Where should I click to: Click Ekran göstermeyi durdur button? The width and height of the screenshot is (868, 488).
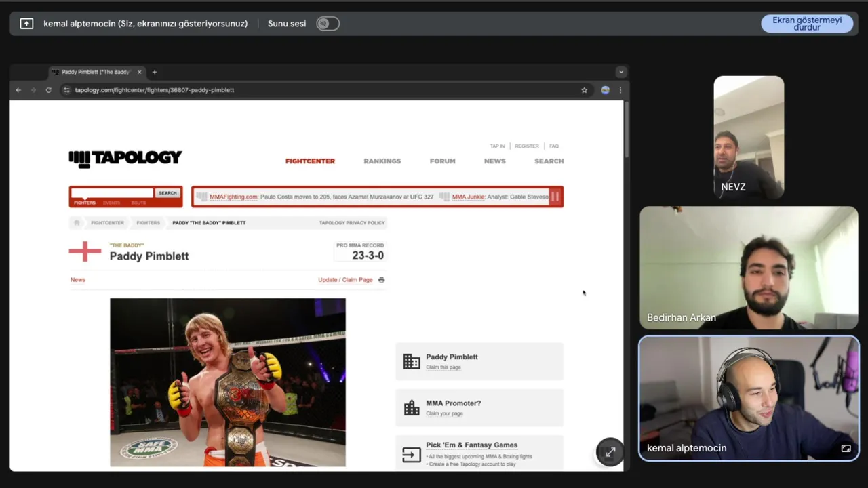807,24
